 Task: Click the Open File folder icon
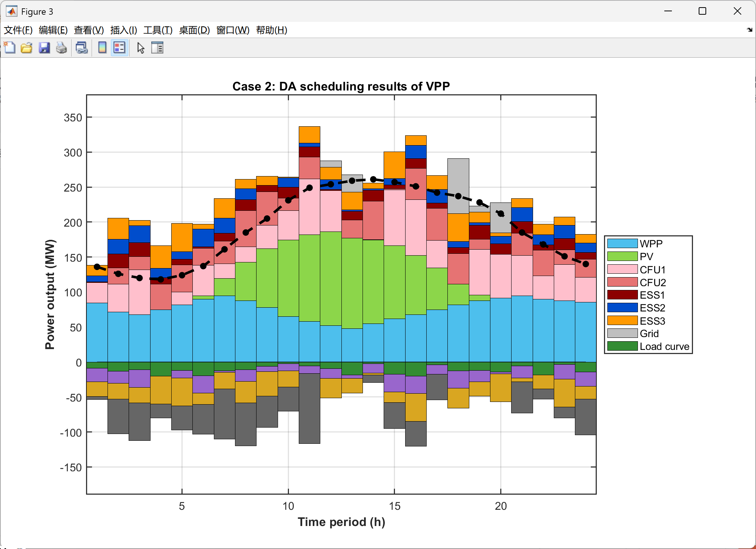pos(26,48)
